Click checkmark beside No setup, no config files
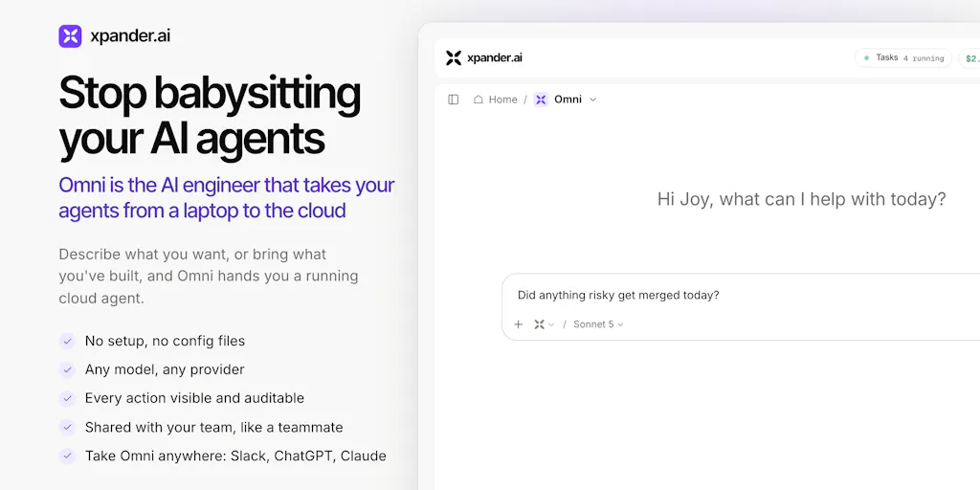 point(67,341)
